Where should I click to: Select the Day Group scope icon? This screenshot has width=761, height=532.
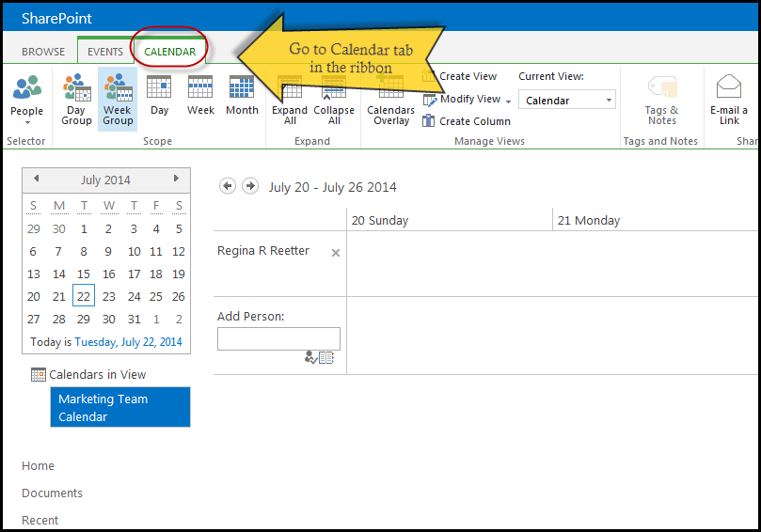point(77,87)
